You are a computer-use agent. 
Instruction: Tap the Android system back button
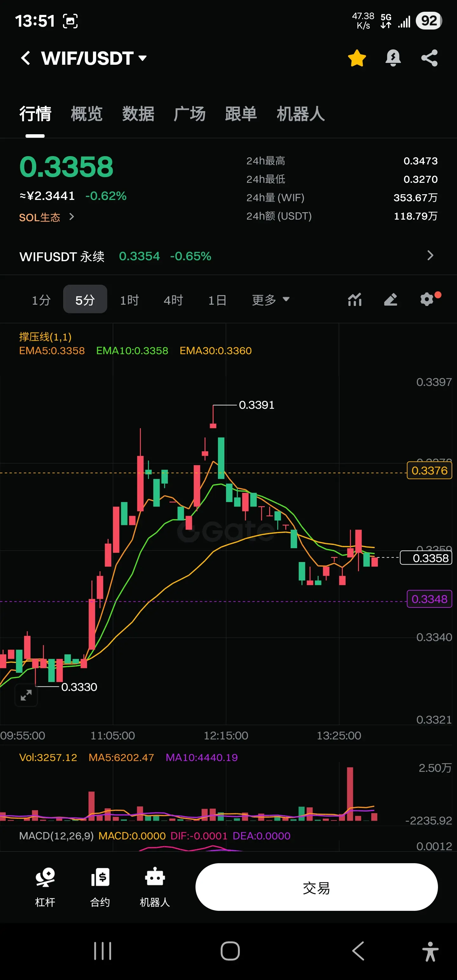coord(358,951)
